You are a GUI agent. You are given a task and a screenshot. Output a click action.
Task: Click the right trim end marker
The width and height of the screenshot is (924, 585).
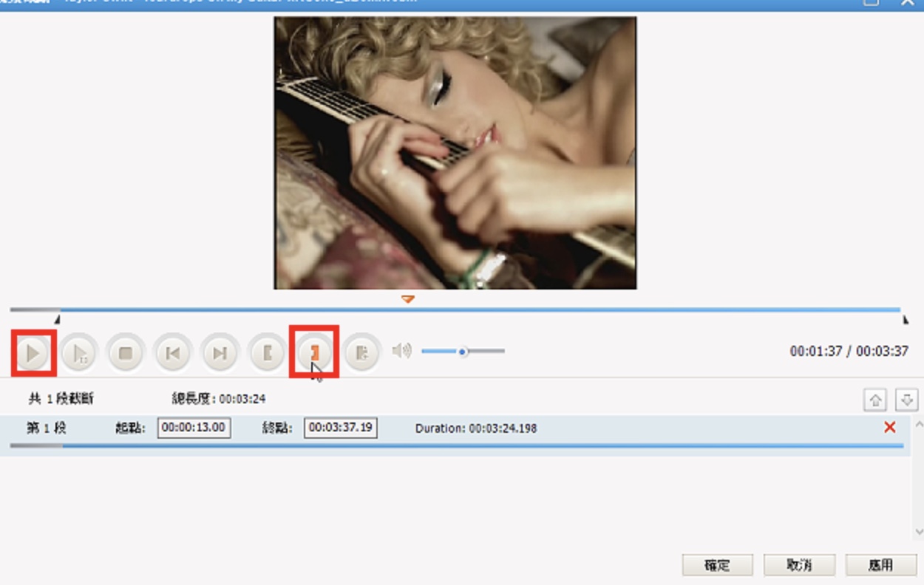(905, 319)
